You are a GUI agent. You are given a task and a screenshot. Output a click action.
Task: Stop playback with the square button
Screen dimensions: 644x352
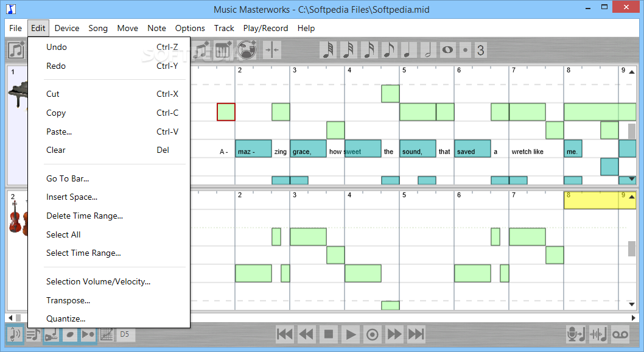click(x=329, y=334)
